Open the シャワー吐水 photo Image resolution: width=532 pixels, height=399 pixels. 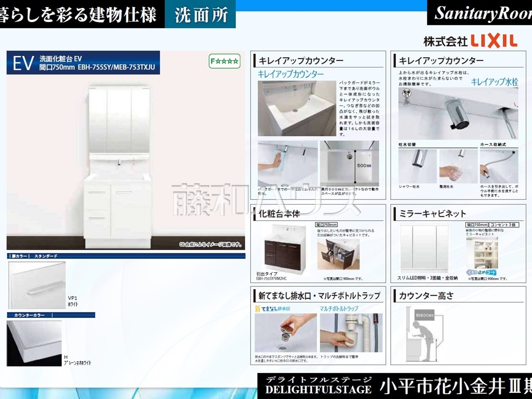coord(417,166)
